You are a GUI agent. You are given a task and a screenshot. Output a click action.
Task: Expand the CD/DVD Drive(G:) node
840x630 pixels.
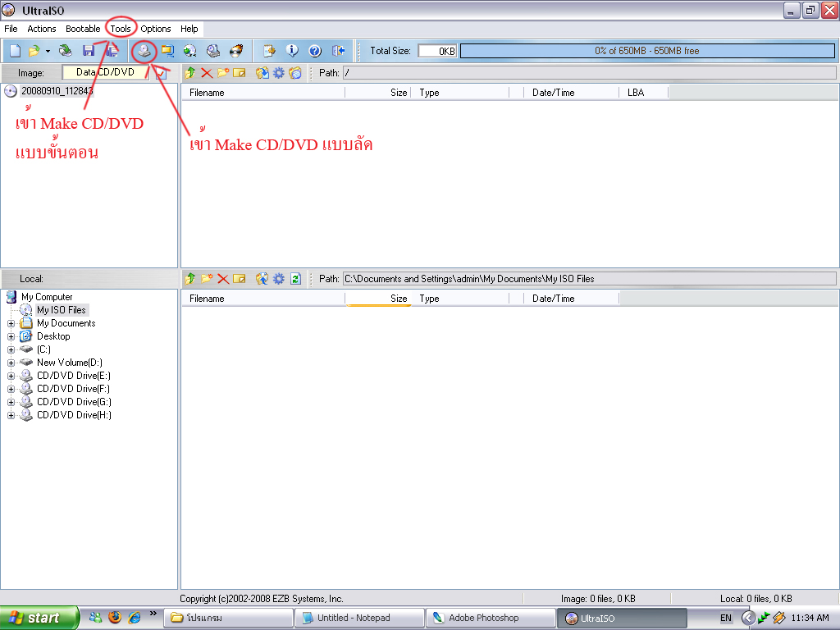11,402
